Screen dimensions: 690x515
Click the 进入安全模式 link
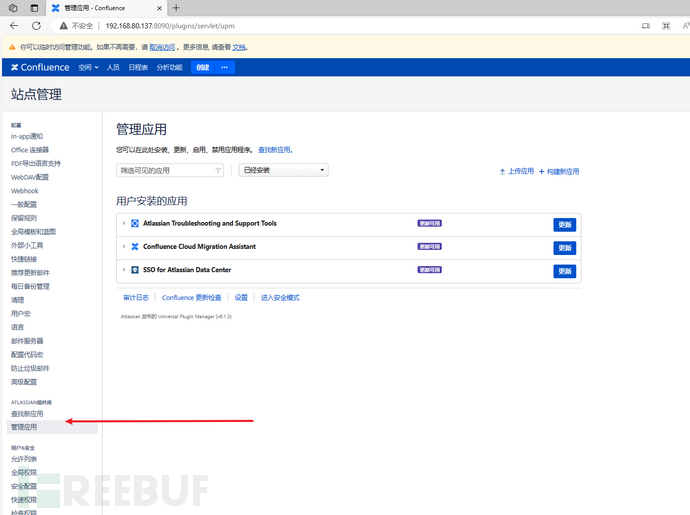pyautogui.click(x=280, y=298)
